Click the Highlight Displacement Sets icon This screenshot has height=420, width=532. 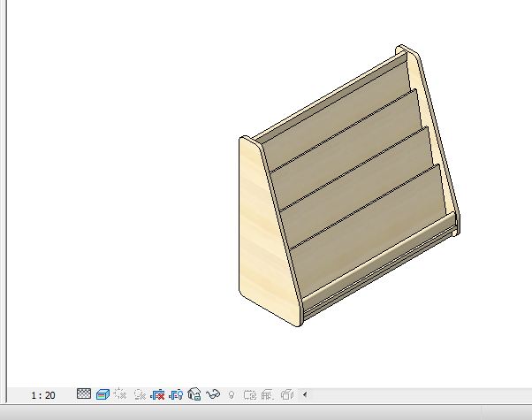286,395
